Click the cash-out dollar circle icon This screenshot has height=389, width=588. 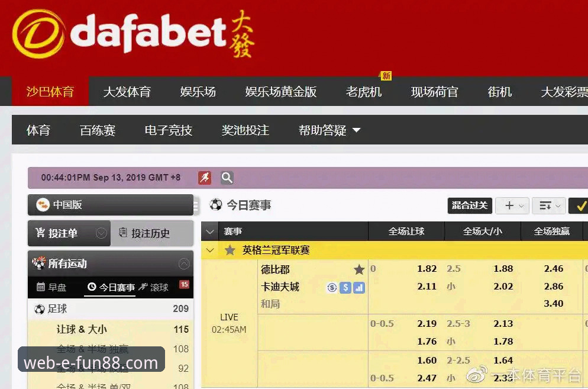click(332, 288)
